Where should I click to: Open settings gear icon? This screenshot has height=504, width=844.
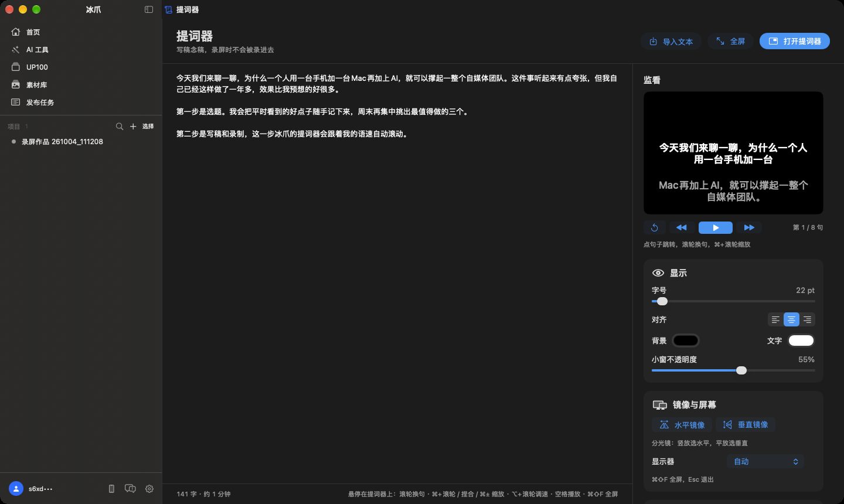point(149,489)
